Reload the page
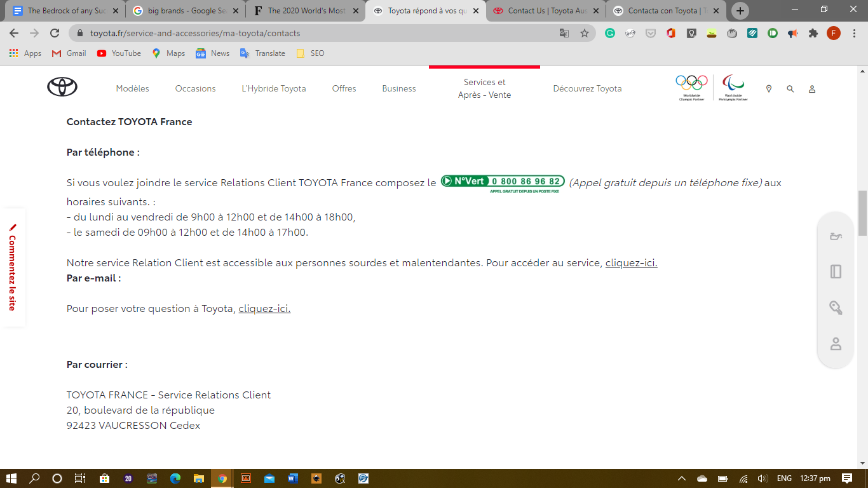 55,33
